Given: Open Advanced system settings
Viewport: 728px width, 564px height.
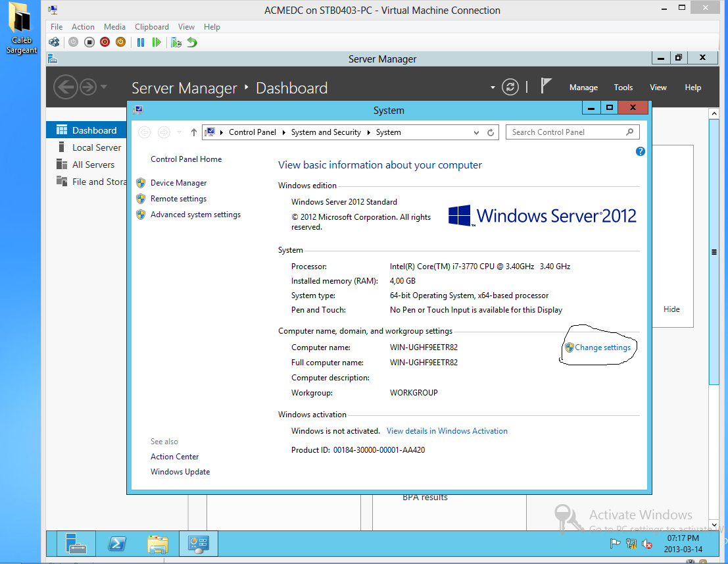Looking at the screenshot, I should (x=195, y=215).
